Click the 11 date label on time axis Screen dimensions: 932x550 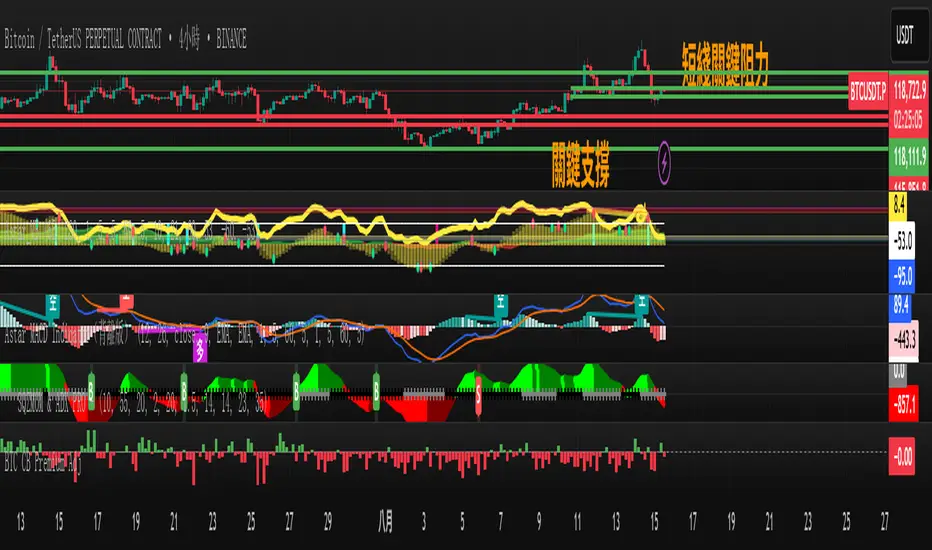point(577,522)
